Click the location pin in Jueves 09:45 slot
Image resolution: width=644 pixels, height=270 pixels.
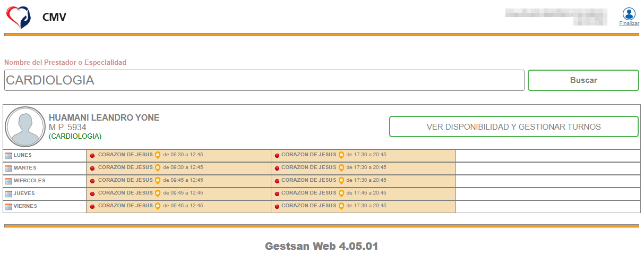pyautogui.click(x=158, y=193)
